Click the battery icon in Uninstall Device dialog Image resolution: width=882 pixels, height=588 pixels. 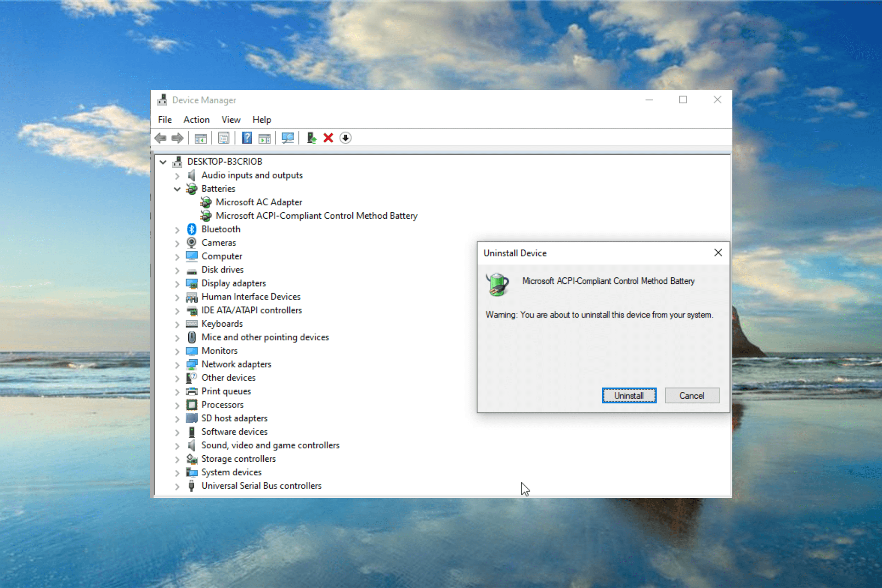498,284
